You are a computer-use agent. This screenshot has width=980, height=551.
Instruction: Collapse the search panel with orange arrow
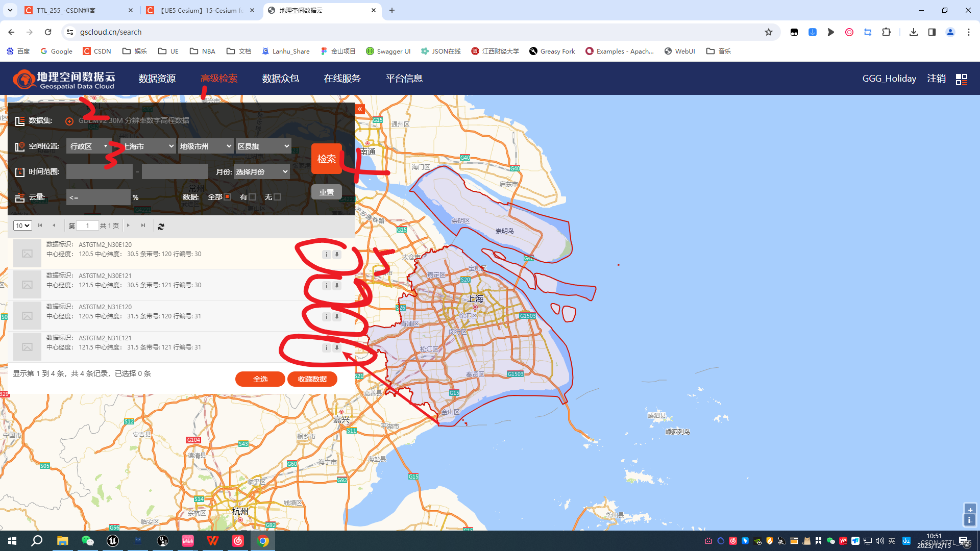[x=360, y=109]
